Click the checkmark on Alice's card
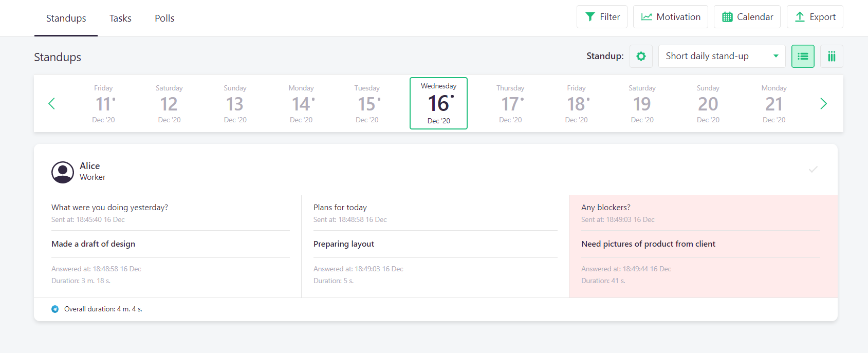Screen dimensions: 868x353 [813, 169]
